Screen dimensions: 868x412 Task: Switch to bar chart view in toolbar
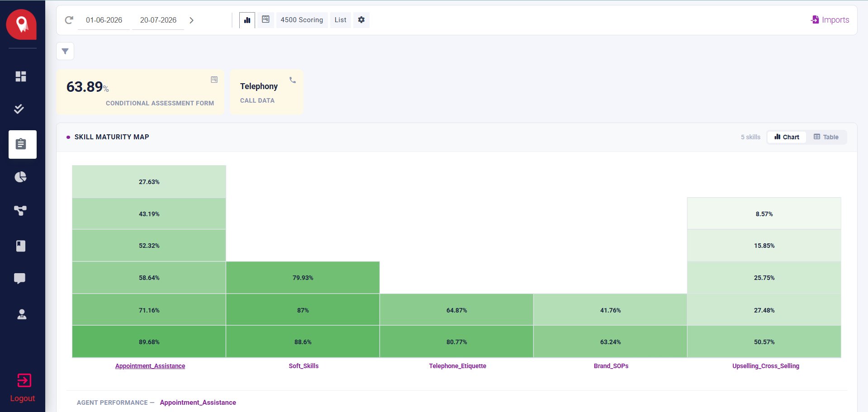point(247,20)
